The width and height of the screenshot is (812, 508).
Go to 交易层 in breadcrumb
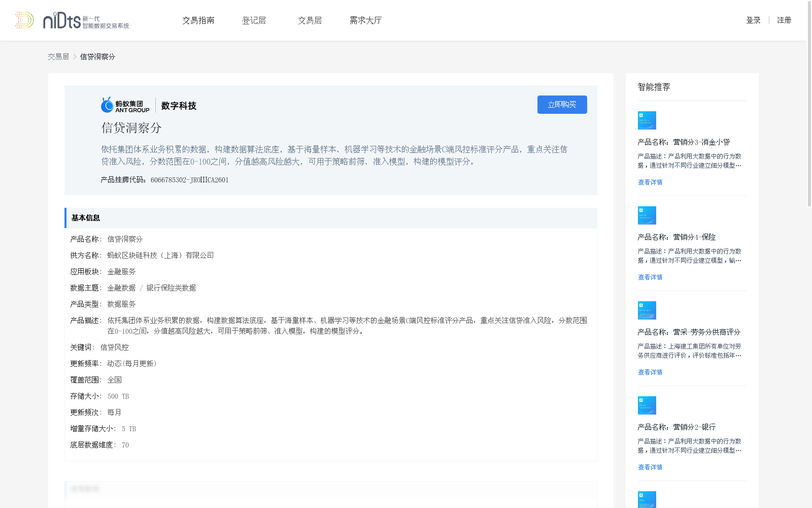pyautogui.click(x=58, y=57)
